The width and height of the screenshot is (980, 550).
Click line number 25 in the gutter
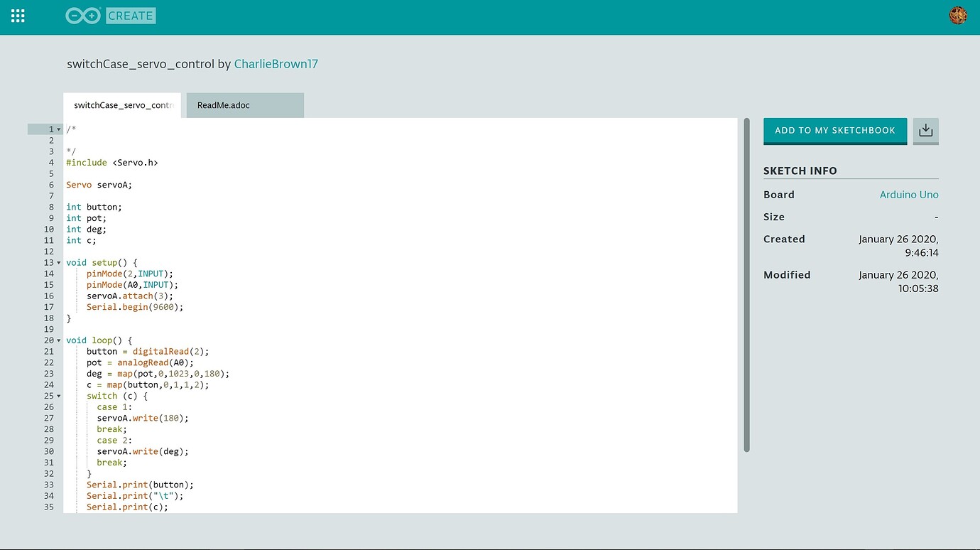(48, 396)
